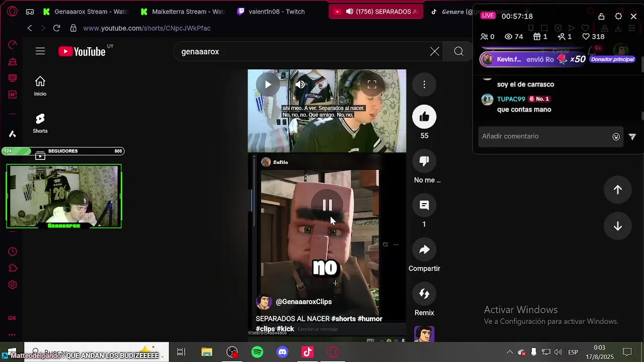Open sidebar three-dots more options
The image size is (644, 362).
tap(12, 334)
